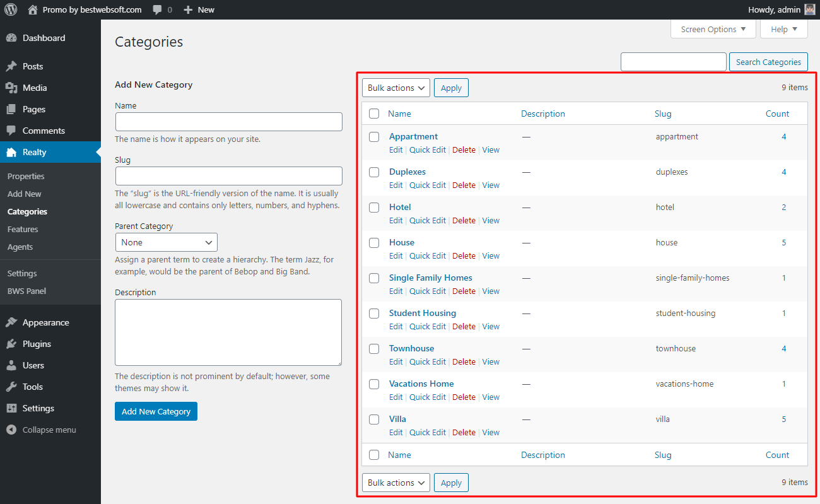This screenshot has width=820, height=504.
Task: Click the top Apply button
Action: pos(451,88)
